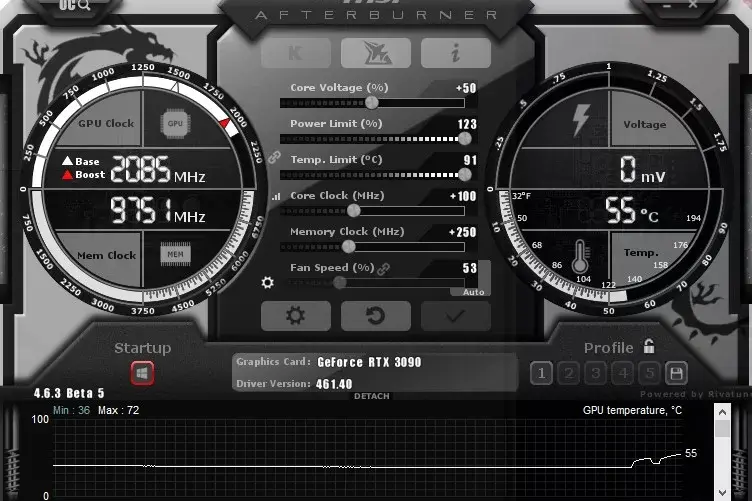
Task: Adjust the Power Limit slider handle
Action: click(x=465, y=139)
